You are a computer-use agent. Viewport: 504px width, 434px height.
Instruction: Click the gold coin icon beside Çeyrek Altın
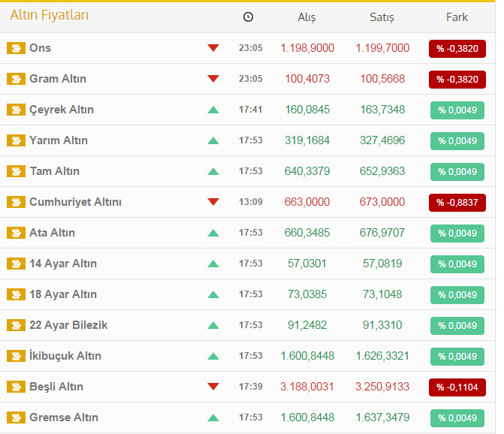coord(16,110)
